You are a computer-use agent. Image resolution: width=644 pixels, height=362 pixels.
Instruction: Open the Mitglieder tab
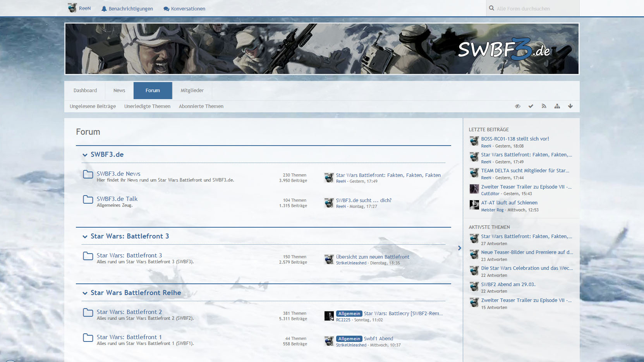tap(192, 91)
